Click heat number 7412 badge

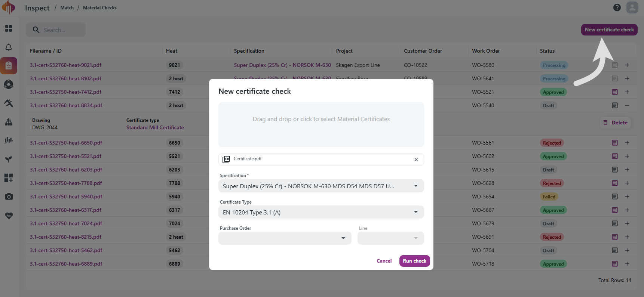[x=174, y=92]
